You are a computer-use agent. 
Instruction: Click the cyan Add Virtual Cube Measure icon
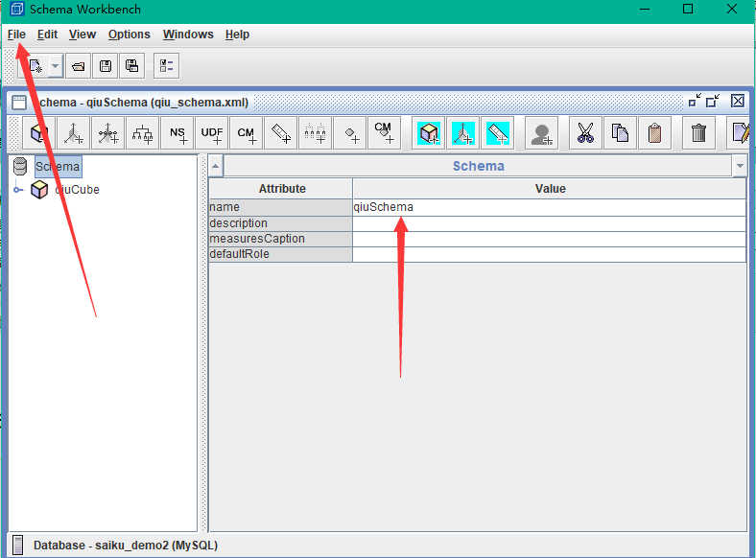tap(497, 133)
